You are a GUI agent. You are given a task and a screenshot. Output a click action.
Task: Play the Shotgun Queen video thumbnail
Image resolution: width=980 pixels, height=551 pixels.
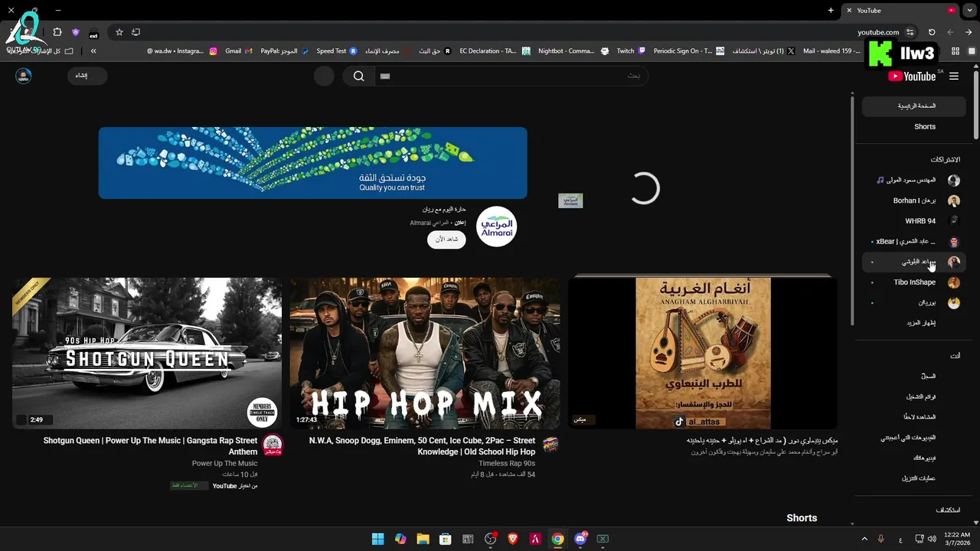point(147,353)
